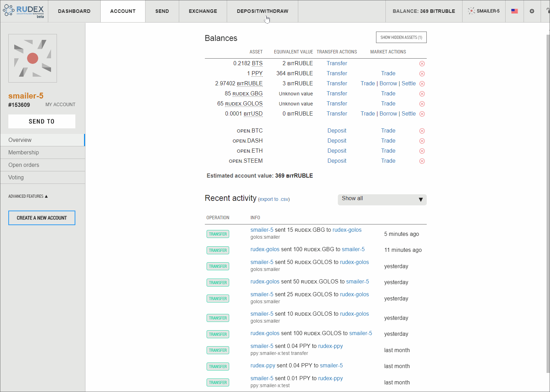550x392 pixels.
Task: Click the Transfer badge for the 11 minutes ago entry
Action: tap(218, 250)
